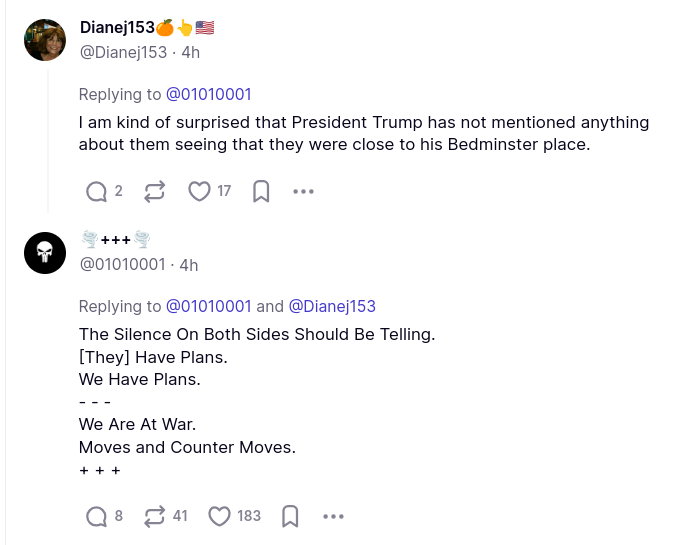Click the 183 likes count
Image resolution: width=678 pixels, height=545 pixels.
coord(249,516)
